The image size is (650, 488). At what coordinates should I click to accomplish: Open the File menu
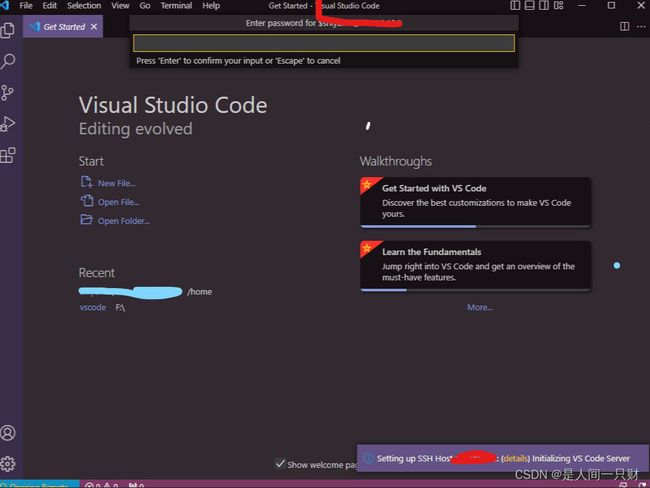click(x=26, y=5)
